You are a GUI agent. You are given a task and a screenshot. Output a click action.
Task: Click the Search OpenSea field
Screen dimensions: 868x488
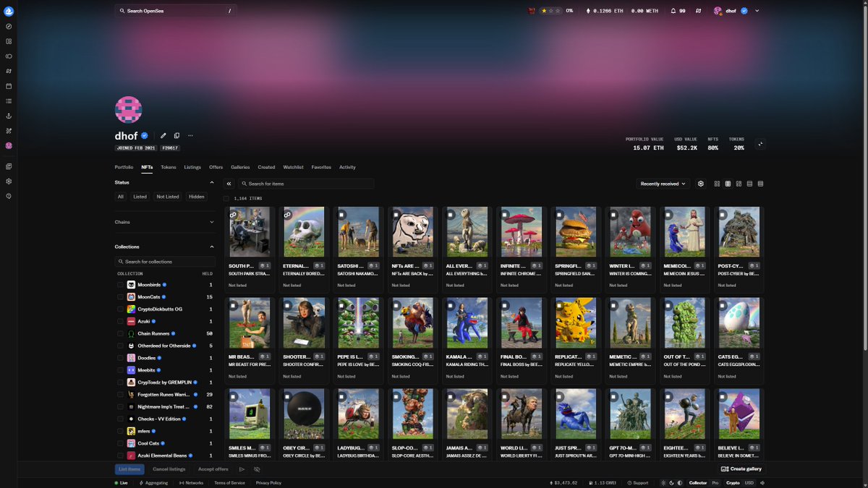[176, 11]
